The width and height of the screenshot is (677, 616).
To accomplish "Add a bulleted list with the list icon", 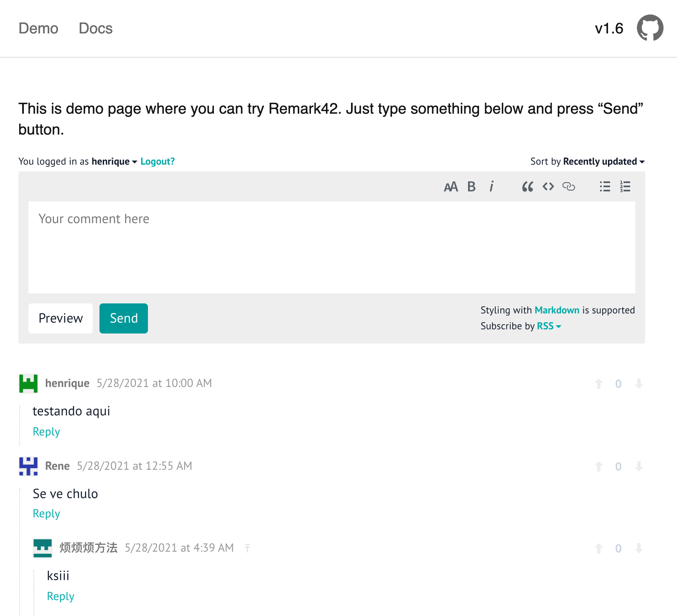I will [605, 186].
